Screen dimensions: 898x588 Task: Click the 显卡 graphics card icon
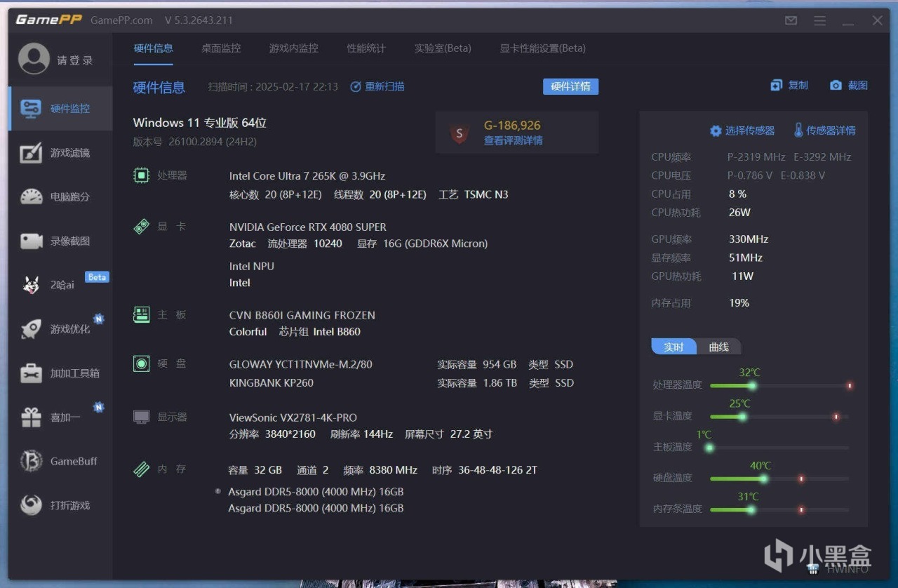(142, 227)
